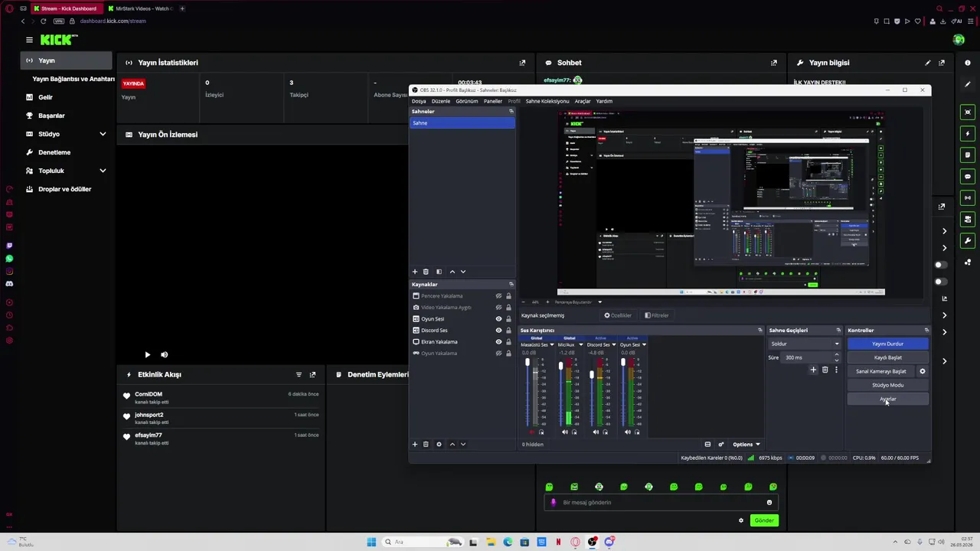Open Kick chat settings gear

(x=740, y=520)
